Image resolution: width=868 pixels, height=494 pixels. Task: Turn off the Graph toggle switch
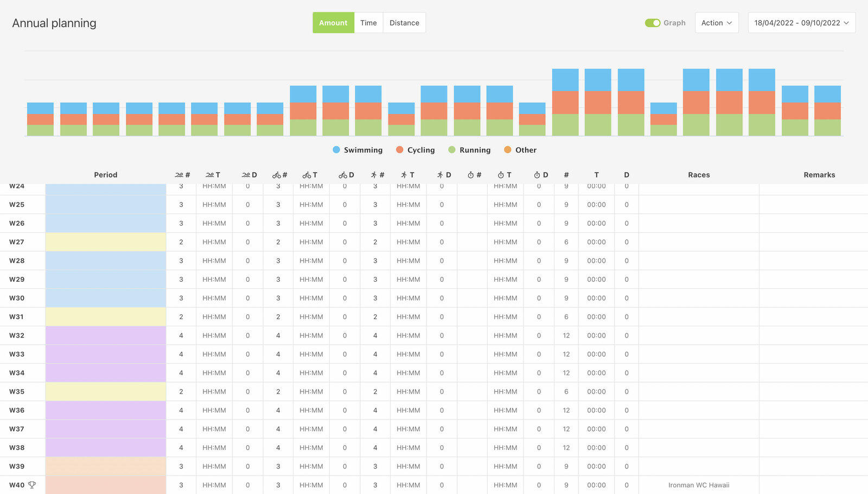pos(652,23)
